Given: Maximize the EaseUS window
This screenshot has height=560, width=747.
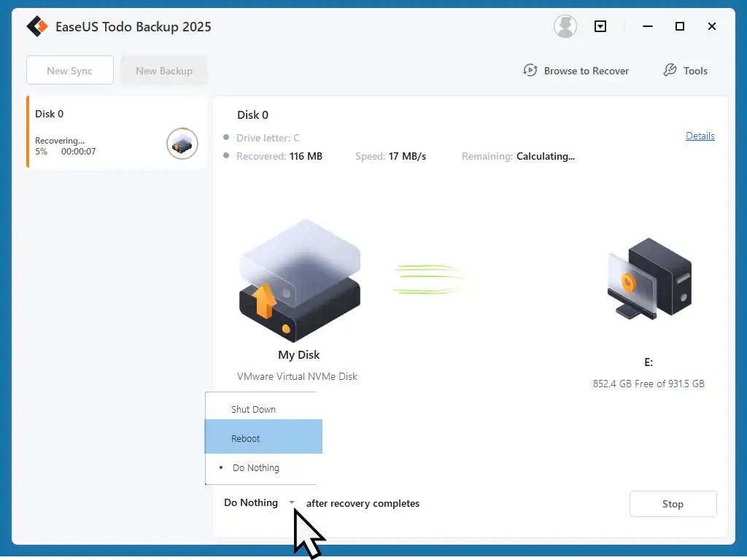Looking at the screenshot, I should coord(680,27).
